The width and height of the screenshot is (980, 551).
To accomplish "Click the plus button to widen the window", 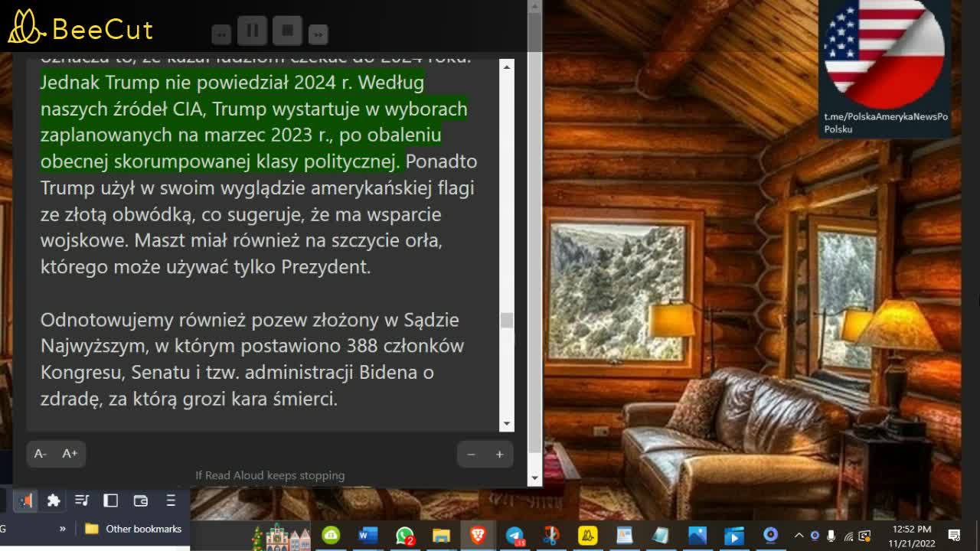I will [x=499, y=455].
